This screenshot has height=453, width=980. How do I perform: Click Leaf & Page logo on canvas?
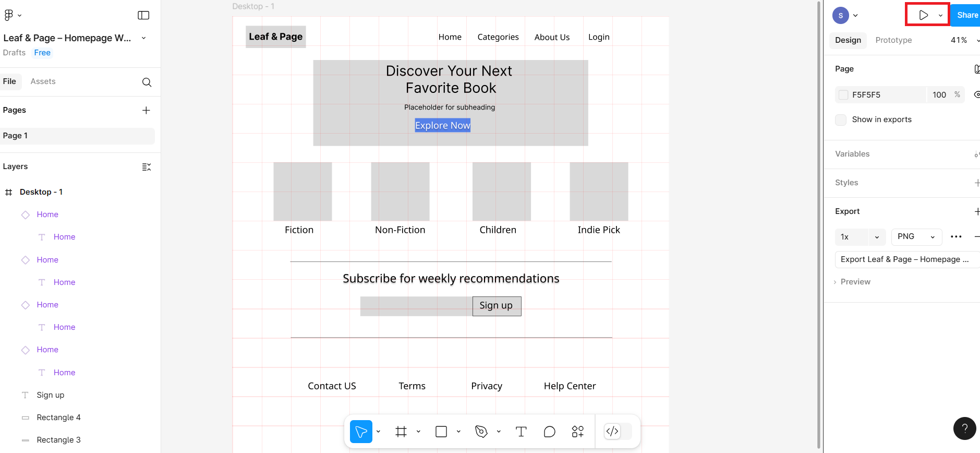pyautogui.click(x=275, y=37)
